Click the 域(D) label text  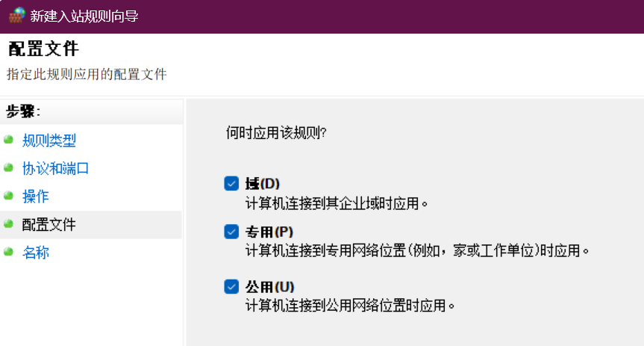[263, 184]
